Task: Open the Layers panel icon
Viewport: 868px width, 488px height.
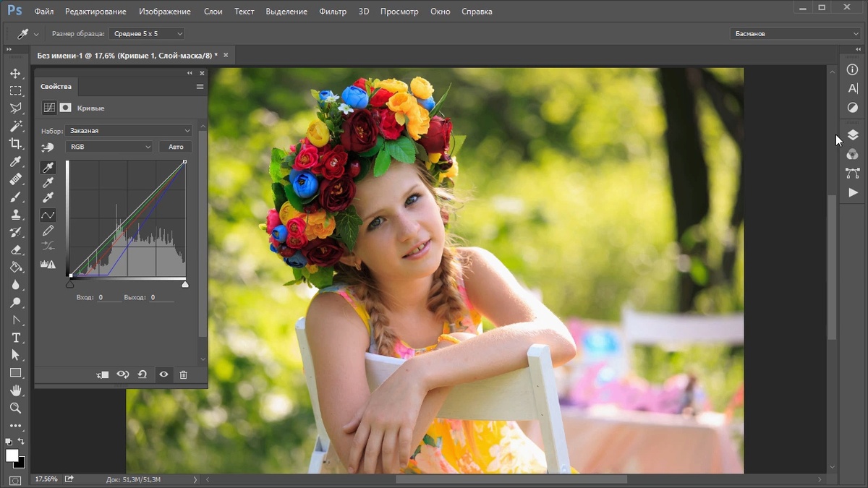Action: (x=853, y=135)
